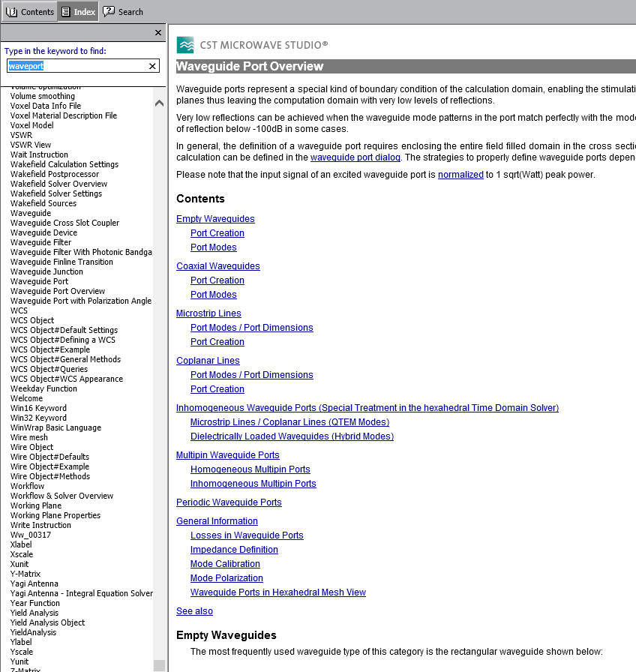The image size is (636, 672).
Task: Jump to Empty Waveguides section
Action: coord(215,218)
